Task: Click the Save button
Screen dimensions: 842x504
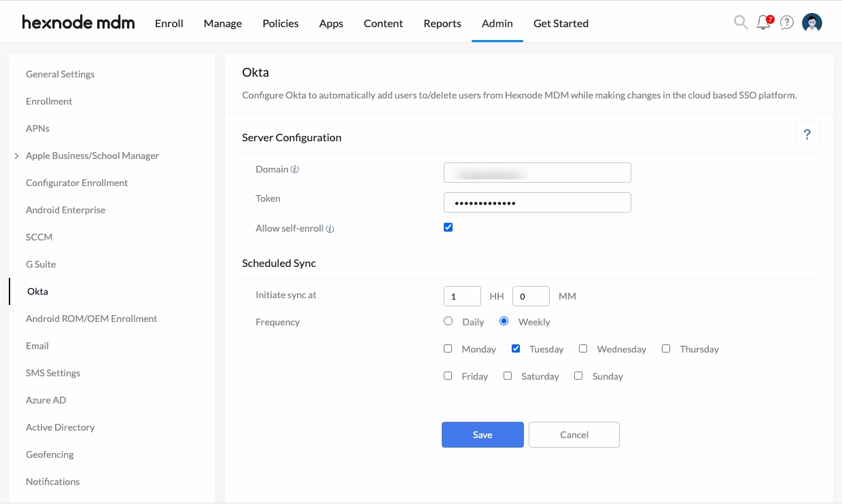Action: coord(483,435)
